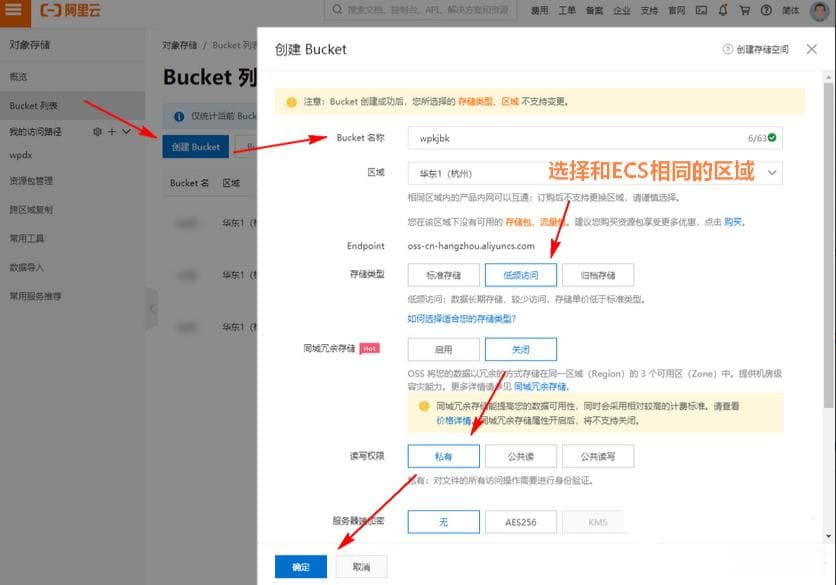Focus the Bucket 名称 input field

[x=595, y=138]
